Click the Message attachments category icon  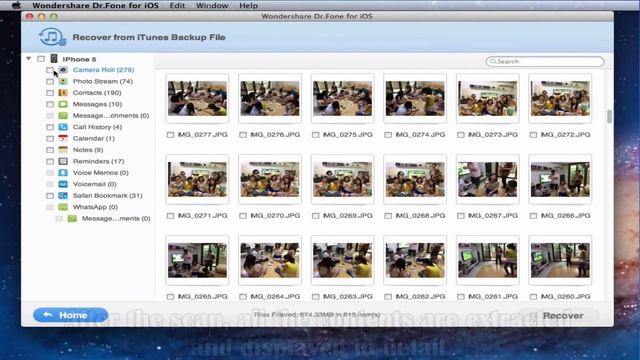pyautogui.click(x=63, y=116)
